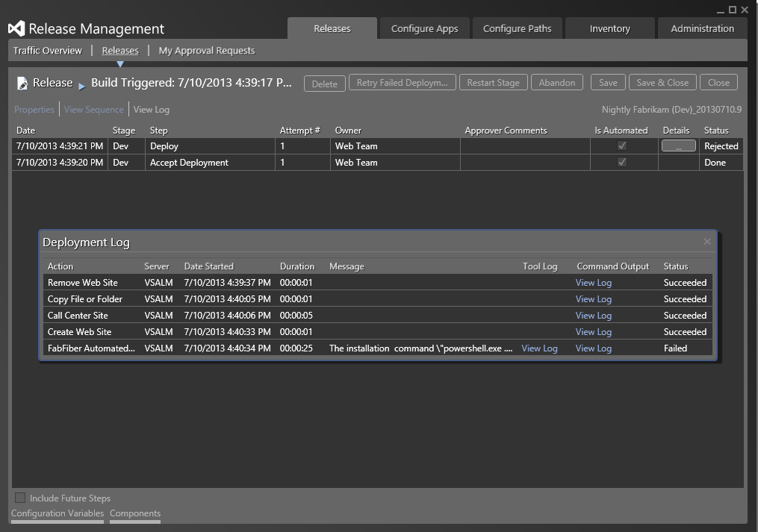758x532 pixels.
Task: Switch to Configure Paths tab
Action: click(518, 28)
